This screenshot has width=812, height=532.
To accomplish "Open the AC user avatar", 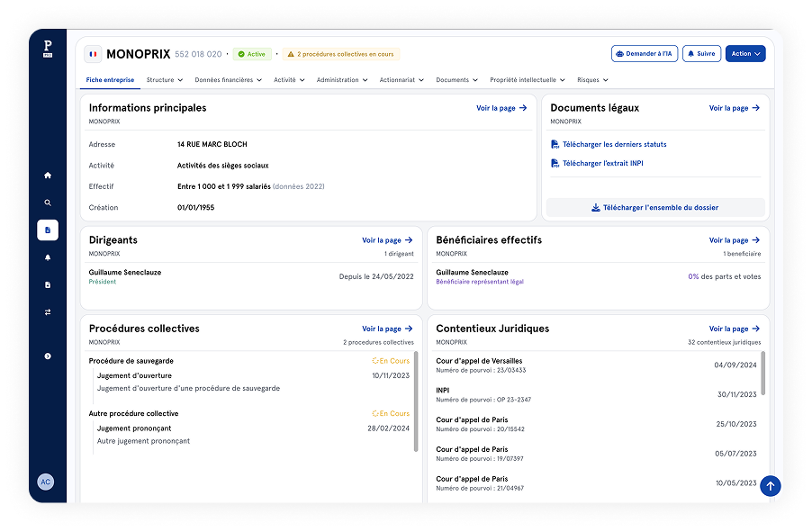I will pos(46,482).
